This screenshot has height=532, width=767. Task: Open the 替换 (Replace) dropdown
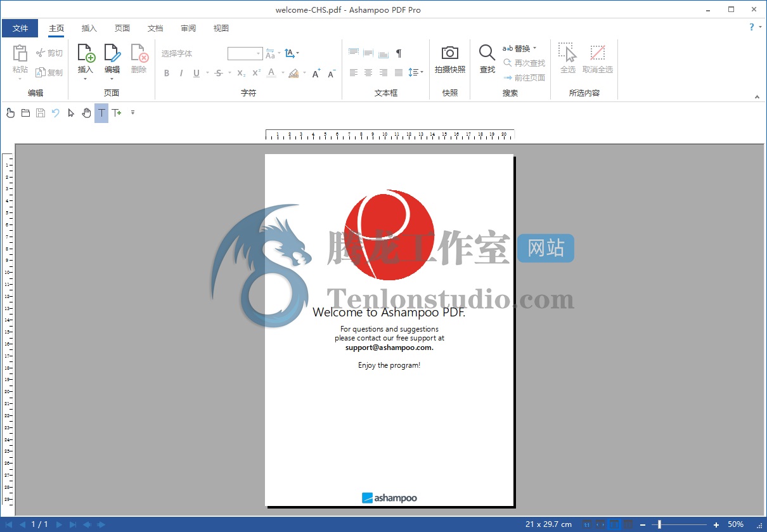click(520, 48)
